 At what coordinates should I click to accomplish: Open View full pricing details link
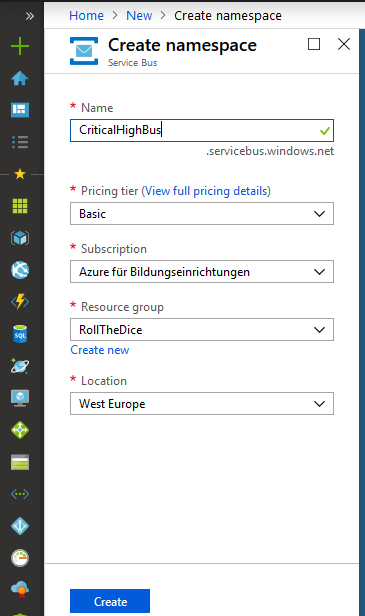point(206,191)
